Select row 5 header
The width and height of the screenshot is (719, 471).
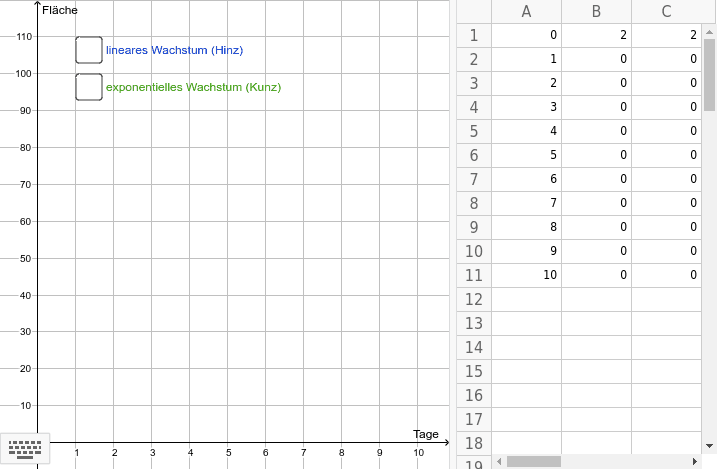[474, 131]
